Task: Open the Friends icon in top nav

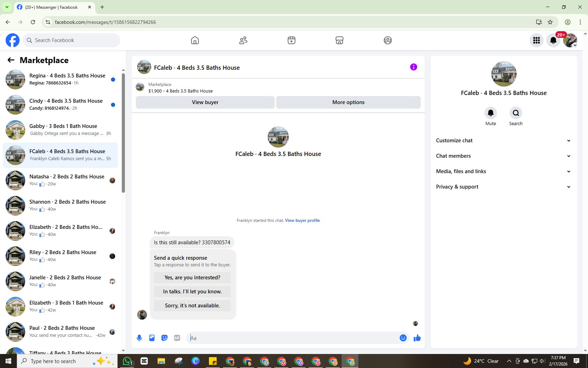Action: (x=243, y=40)
